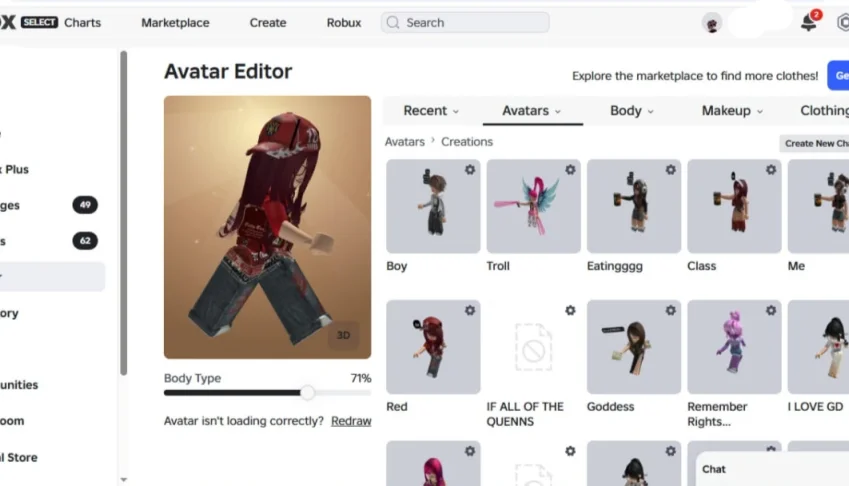
Task: Select the Troll avatar thumbnail
Action: [x=533, y=206]
